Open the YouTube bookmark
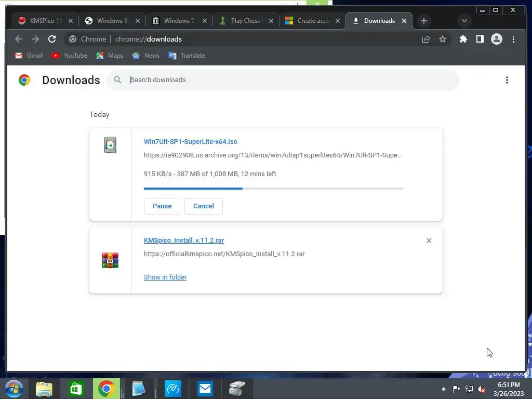Viewport: 532px width, 399px height. [x=70, y=55]
